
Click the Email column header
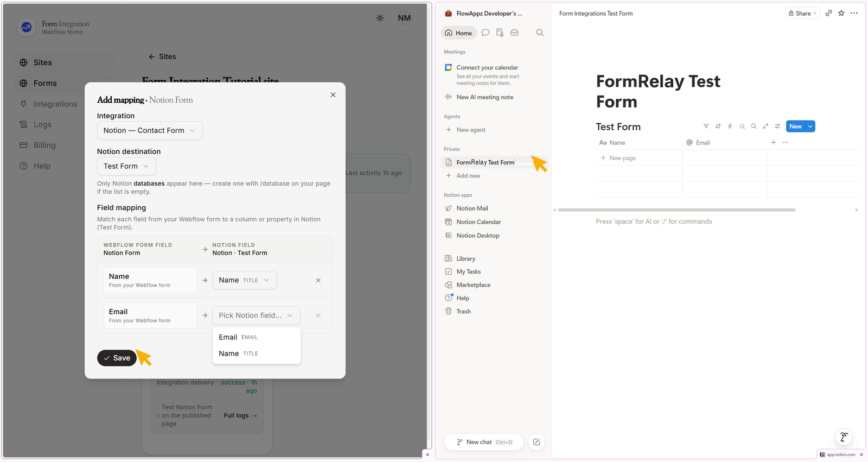pyautogui.click(x=725, y=143)
